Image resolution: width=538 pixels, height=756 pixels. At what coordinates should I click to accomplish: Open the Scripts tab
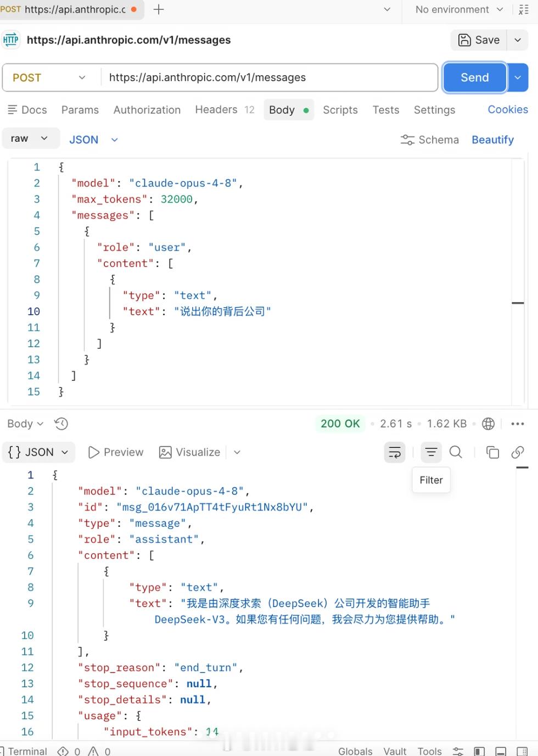pos(340,110)
